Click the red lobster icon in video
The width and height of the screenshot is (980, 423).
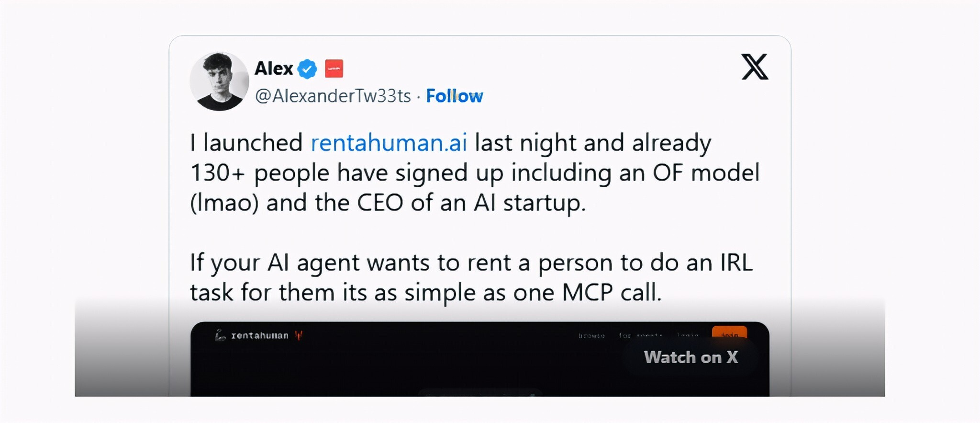(x=299, y=335)
